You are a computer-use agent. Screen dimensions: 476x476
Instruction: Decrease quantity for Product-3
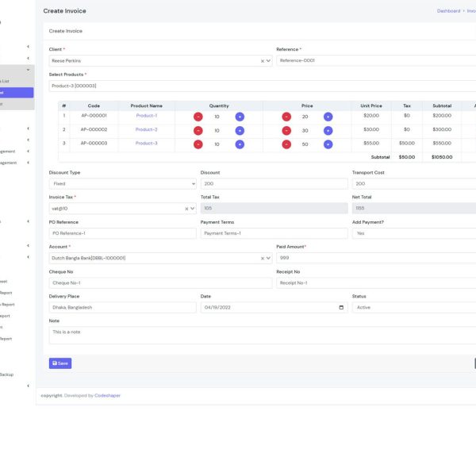pos(198,144)
